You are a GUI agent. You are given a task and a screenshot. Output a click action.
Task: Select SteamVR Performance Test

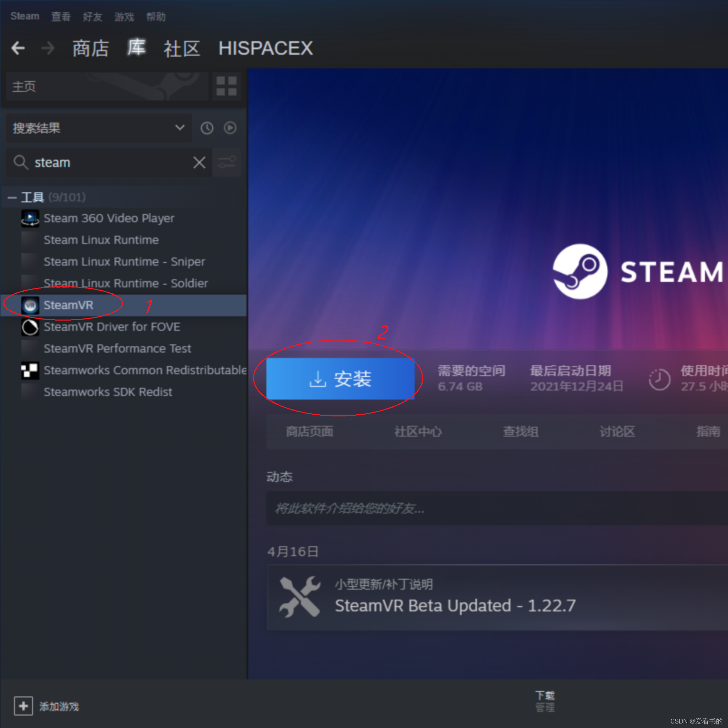pyautogui.click(x=117, y=348)
